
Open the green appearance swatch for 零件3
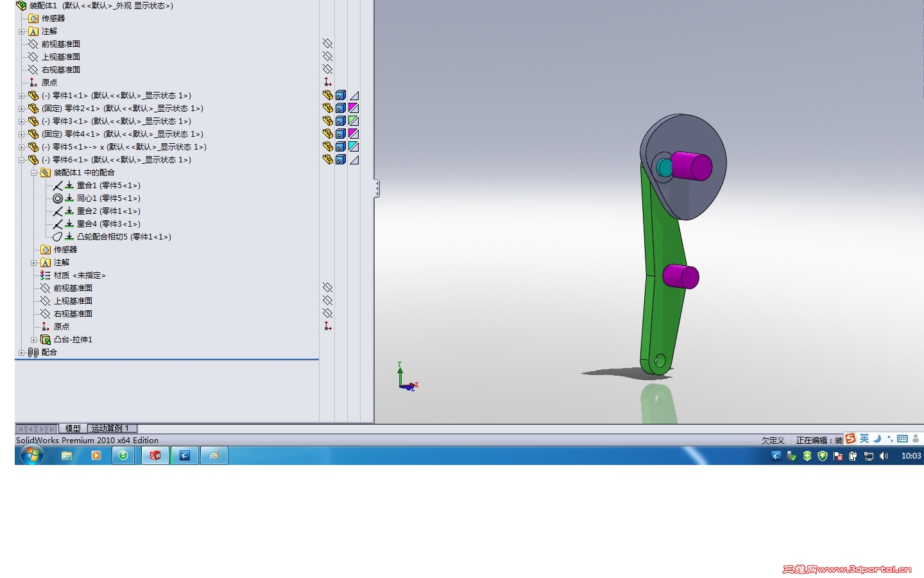[354, 121]
